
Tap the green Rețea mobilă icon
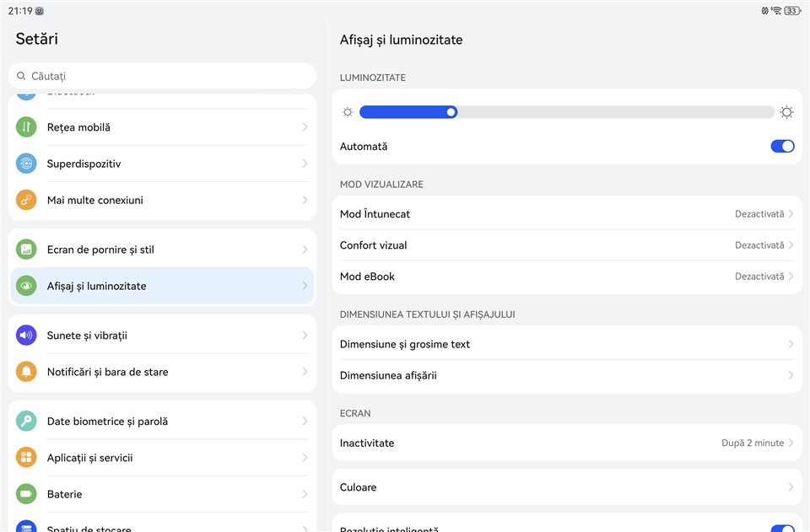(26, 127)
